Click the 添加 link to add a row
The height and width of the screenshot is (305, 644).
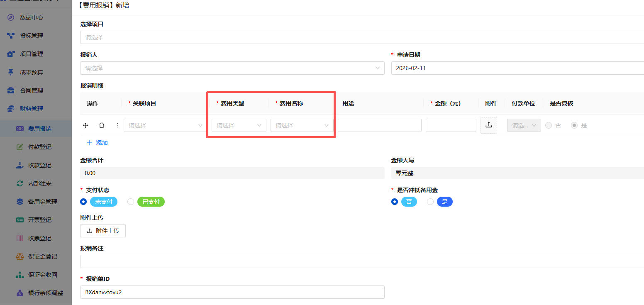[97, 142]
